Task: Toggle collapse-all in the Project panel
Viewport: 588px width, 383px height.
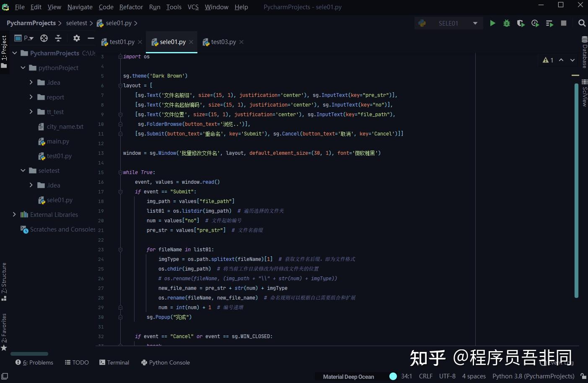Action: (x=58, y=38)
